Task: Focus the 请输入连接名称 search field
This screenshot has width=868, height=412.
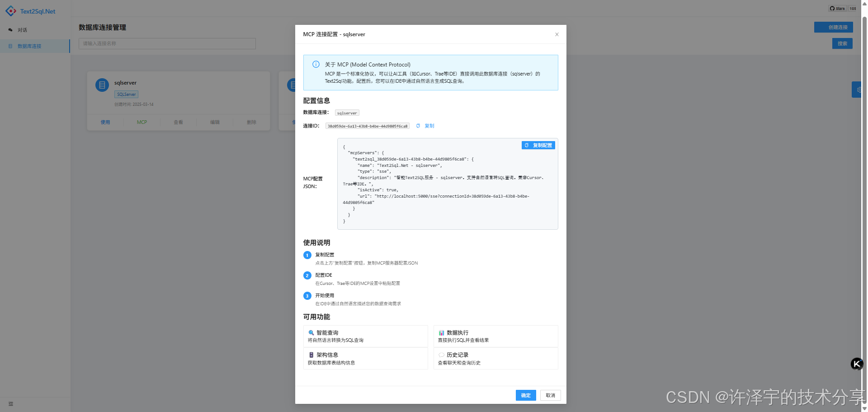Action: (167, 43)
